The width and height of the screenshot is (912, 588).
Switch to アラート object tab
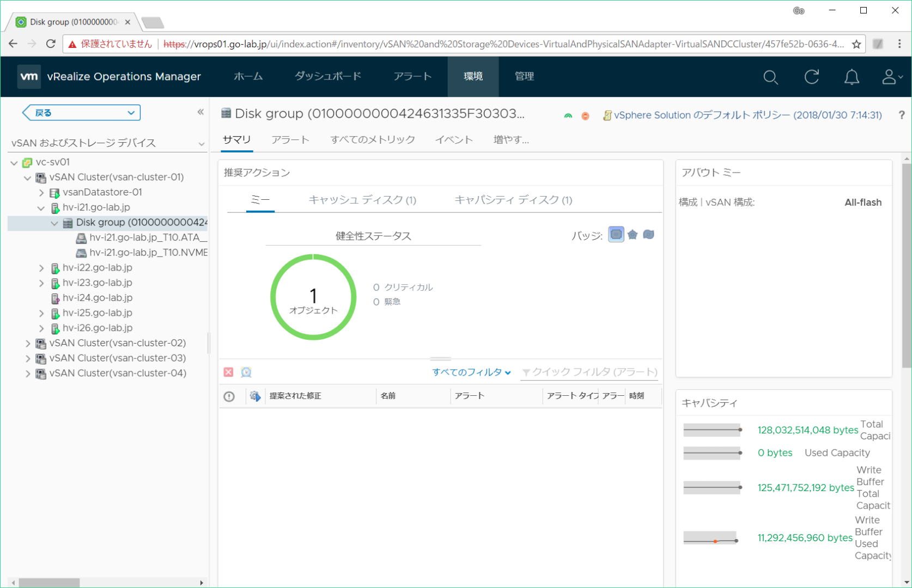(290, 140)
